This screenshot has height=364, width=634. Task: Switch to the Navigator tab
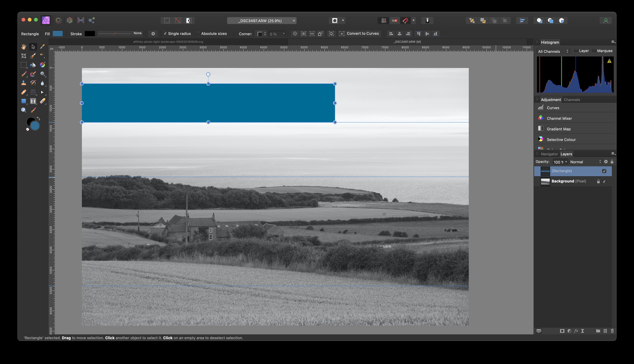click(x=549, y=154)
